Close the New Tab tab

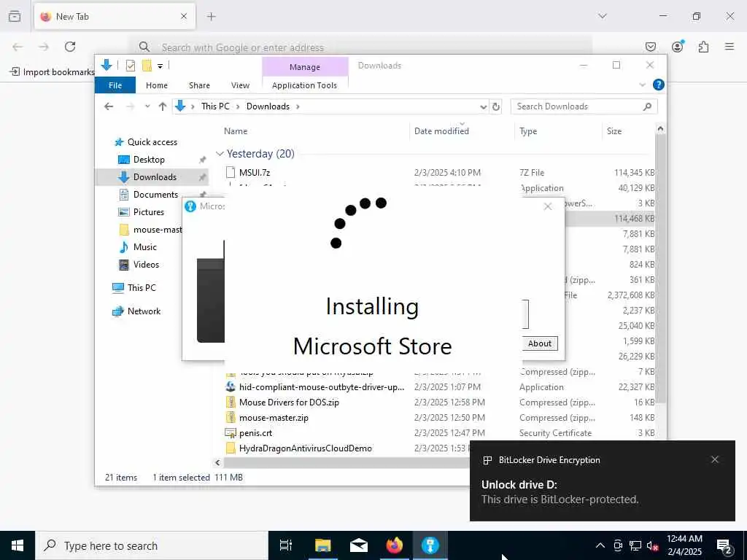click(x=184, y=16)
